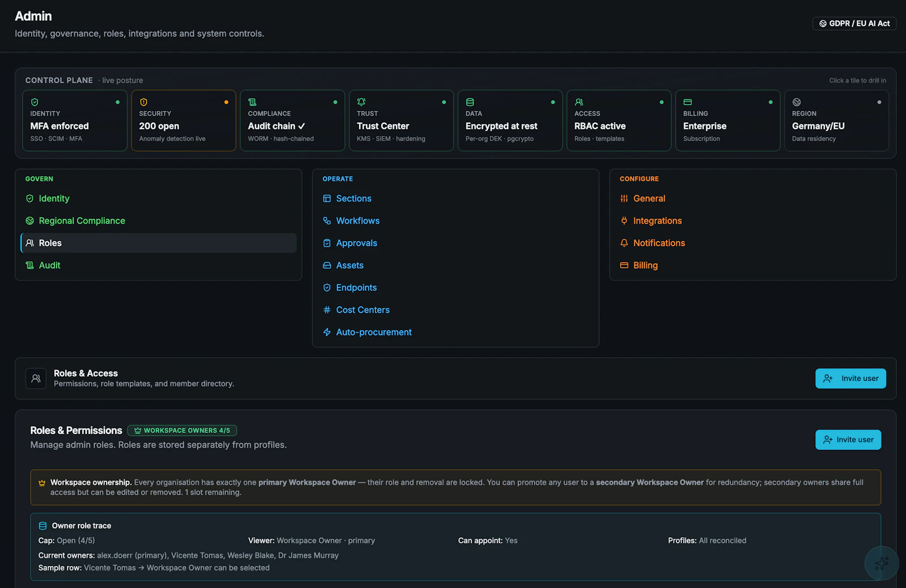Click the Workflows icon under Operate
The width and height of the screenshot is (906, 588).
click(x=327, y=221)
